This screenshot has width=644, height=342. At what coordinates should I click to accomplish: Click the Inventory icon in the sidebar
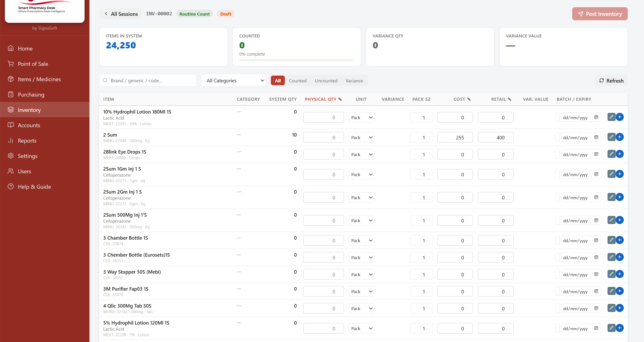(10, 110)
